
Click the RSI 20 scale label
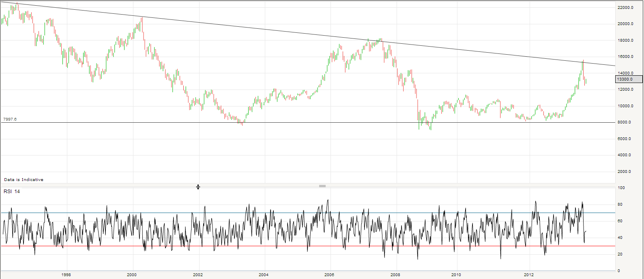(620, 254)
